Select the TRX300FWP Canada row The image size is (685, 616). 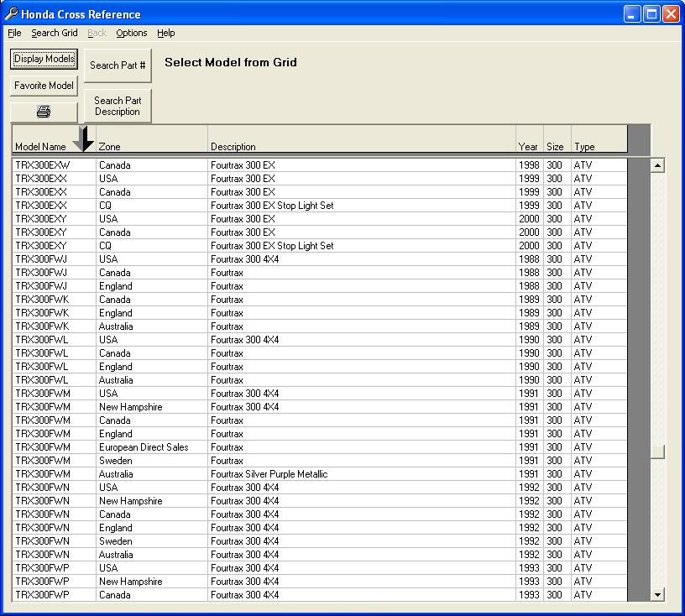click(x=320, y=595)
